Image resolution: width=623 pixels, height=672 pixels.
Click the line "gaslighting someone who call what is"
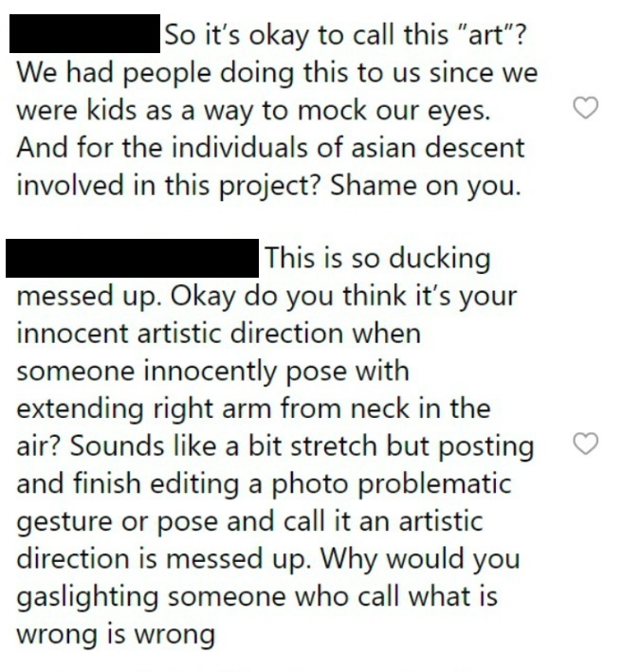pos(257,596)
